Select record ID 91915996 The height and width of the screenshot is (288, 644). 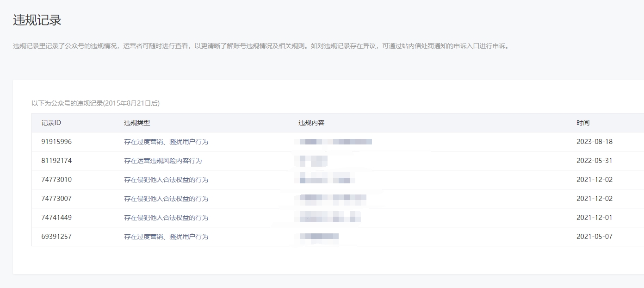[56, 142]
